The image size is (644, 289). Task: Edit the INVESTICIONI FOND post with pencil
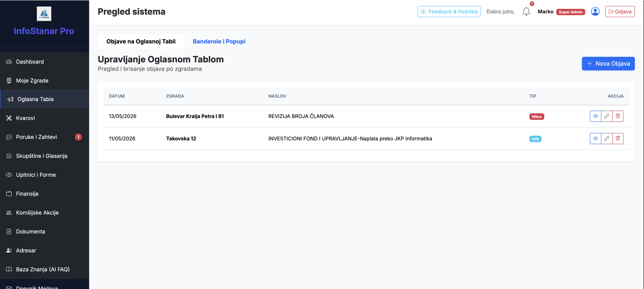click(x=607, y=139)
